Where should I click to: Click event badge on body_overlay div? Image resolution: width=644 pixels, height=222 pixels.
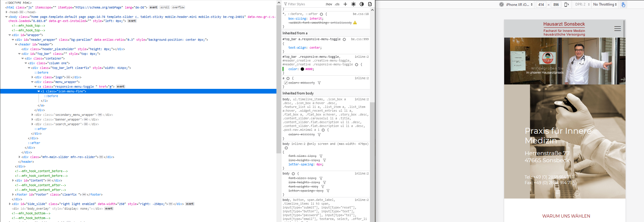(109, 209)
